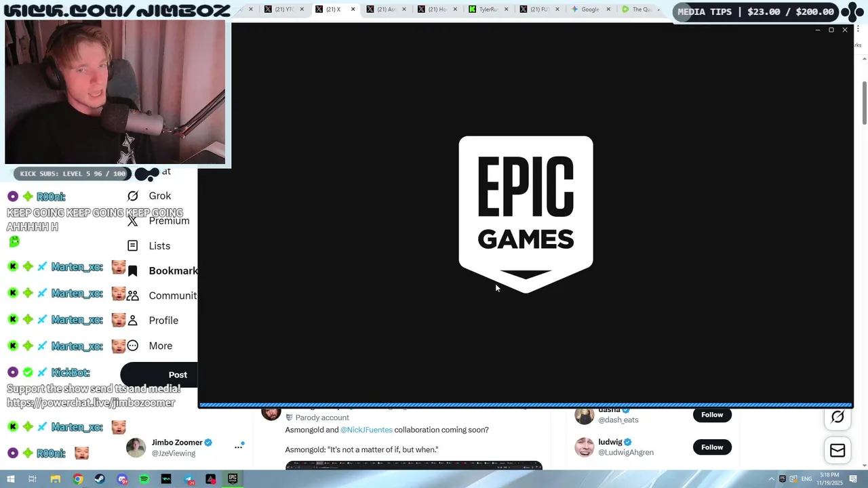Screen dimensions: 868x488
Task: Open ludwig's profile avatar
Action: click(585, 447)
